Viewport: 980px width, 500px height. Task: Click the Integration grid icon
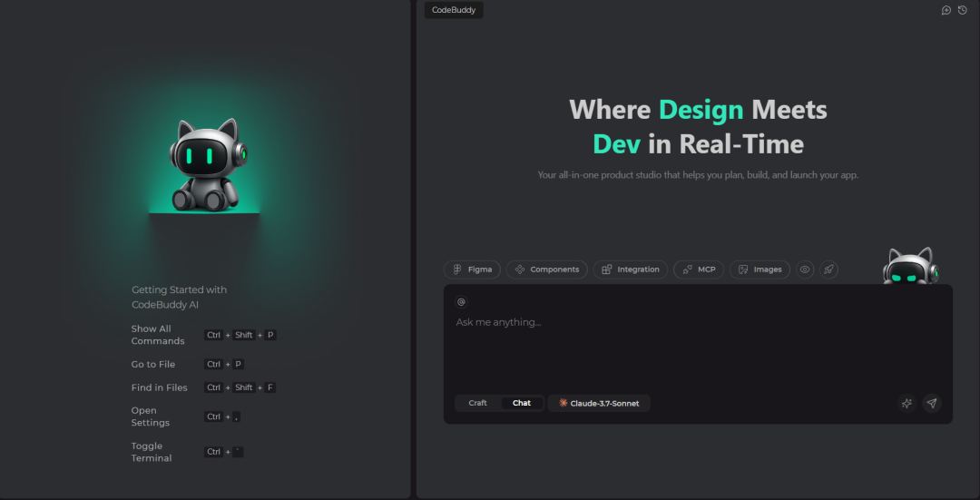pos(606,270)
